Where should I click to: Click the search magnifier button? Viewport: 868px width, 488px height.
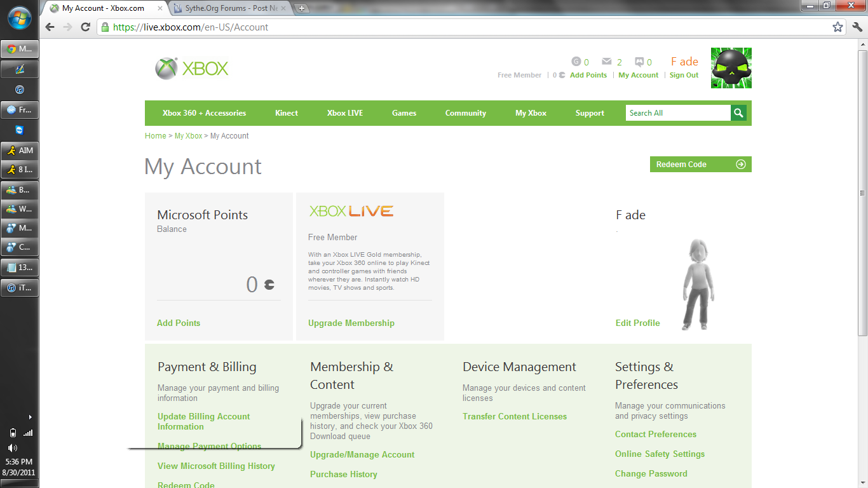(x=738, y=113)
